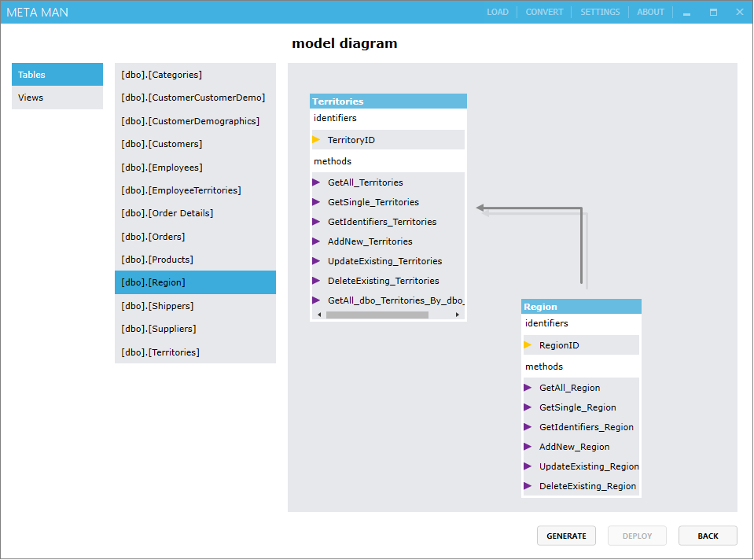754x560 pixels.
Task: Click purple arrow beside UpdateExisting_Region
Action: pos(528,466)
